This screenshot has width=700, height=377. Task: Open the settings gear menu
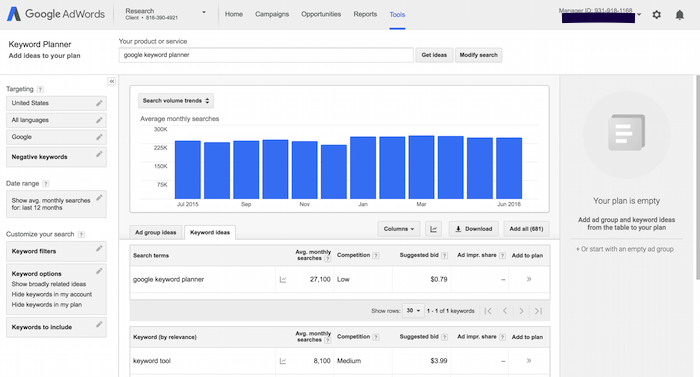point(656,14)
